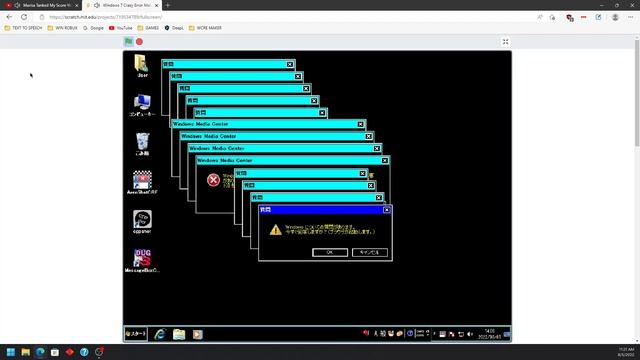Start the project with the green flag
This screenshot has width=640, height=360.
point(129,42)
